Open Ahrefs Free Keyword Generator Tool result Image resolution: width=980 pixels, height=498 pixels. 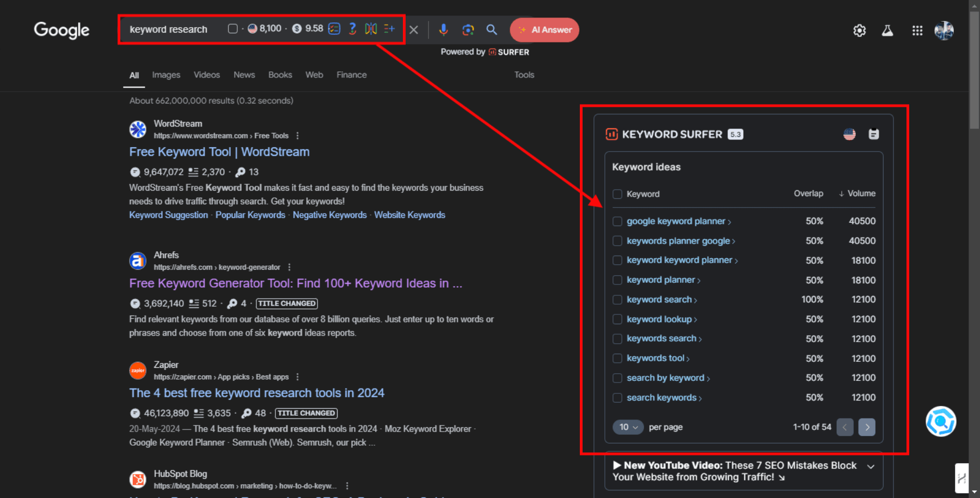coord(296,283)
